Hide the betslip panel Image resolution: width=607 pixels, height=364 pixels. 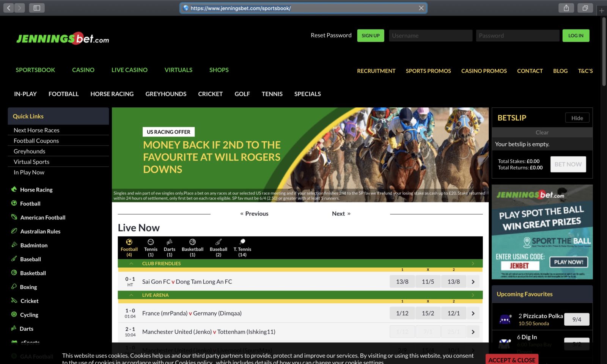coord(577,118)
